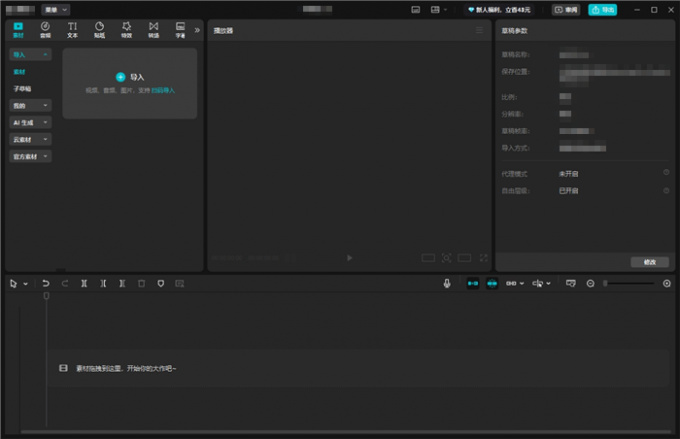Click the rectangle icon beside fullscreen
The width and height of the screenshot is (680, 439).
(x=464, y=258)
